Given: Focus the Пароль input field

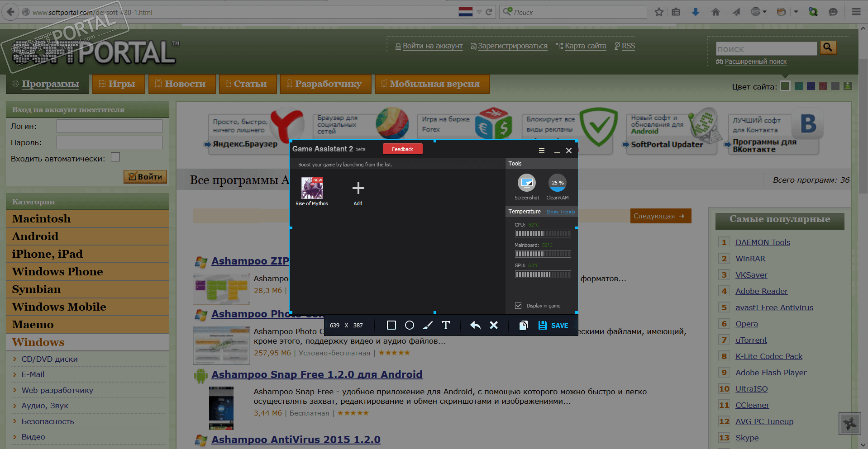Looking at the screenshot, I should [x=110, y=142].
